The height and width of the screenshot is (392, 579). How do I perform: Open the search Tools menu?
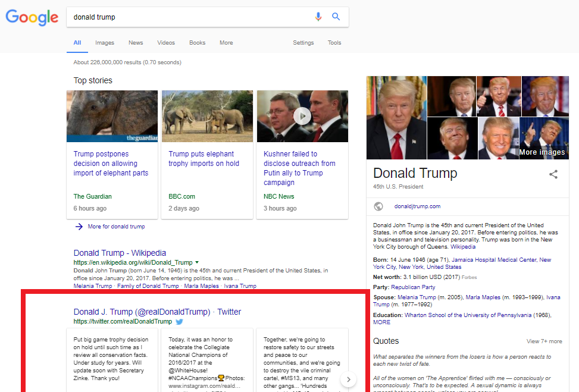coord(334,43)
